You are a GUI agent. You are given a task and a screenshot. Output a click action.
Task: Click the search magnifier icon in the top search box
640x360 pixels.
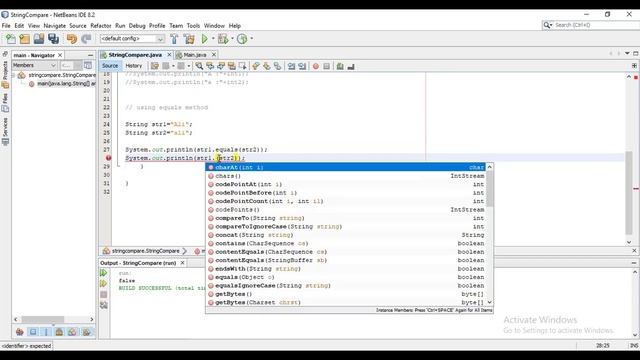point(547,25)
